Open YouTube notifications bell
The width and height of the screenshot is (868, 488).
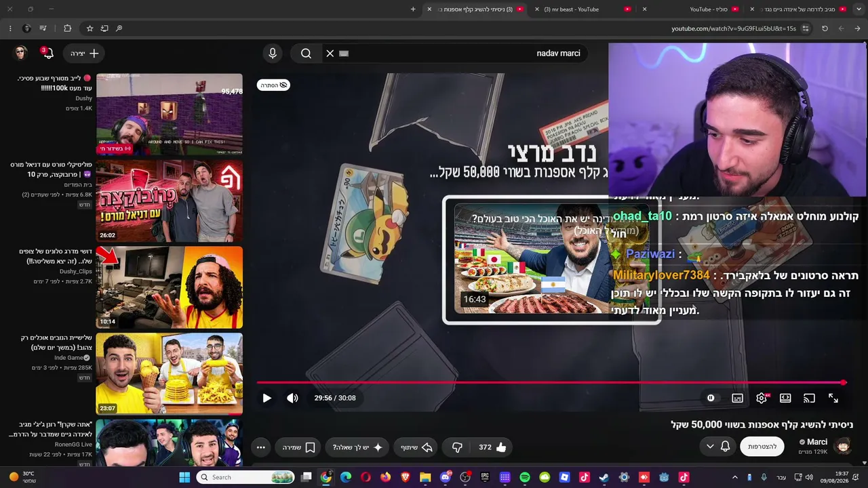click(47, 54)
